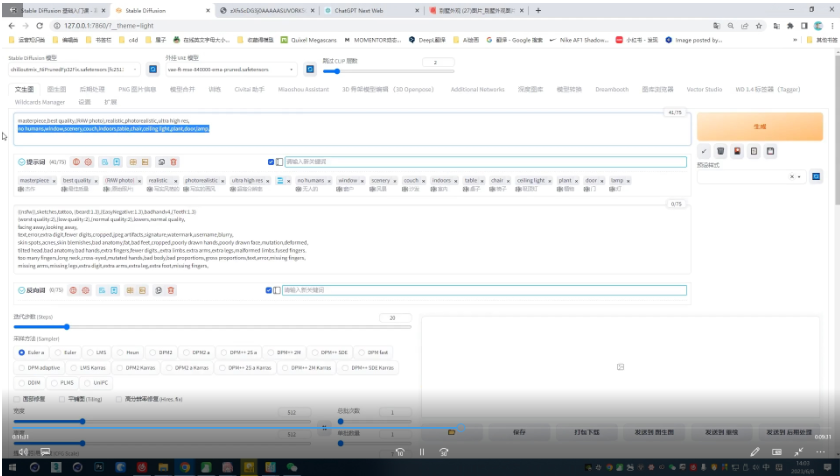
Task: Open the preset styles dropdown arrow
Action: (x=799, y=177)
